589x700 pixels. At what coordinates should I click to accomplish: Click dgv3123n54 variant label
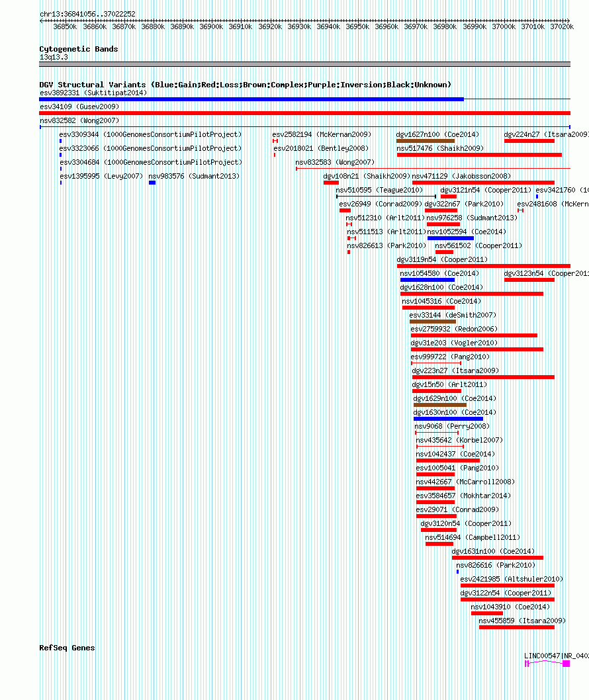pos(546,273)
